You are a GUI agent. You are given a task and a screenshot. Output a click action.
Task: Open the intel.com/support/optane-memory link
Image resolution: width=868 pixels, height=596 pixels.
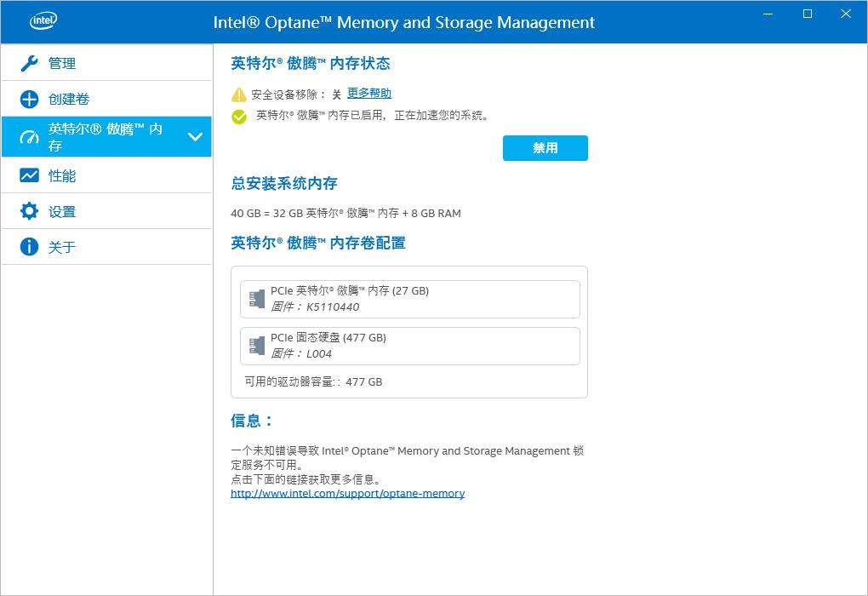pyautogui.click(x=348, y=494)
